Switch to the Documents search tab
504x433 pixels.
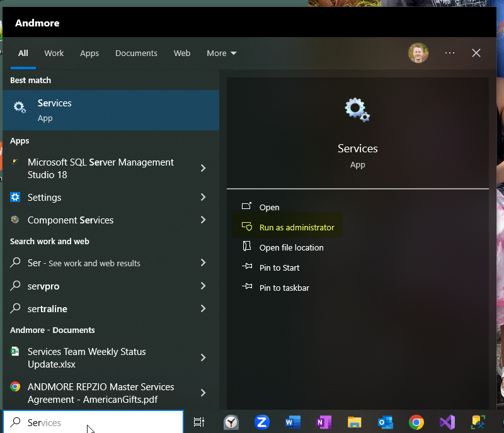coord(136,53)
